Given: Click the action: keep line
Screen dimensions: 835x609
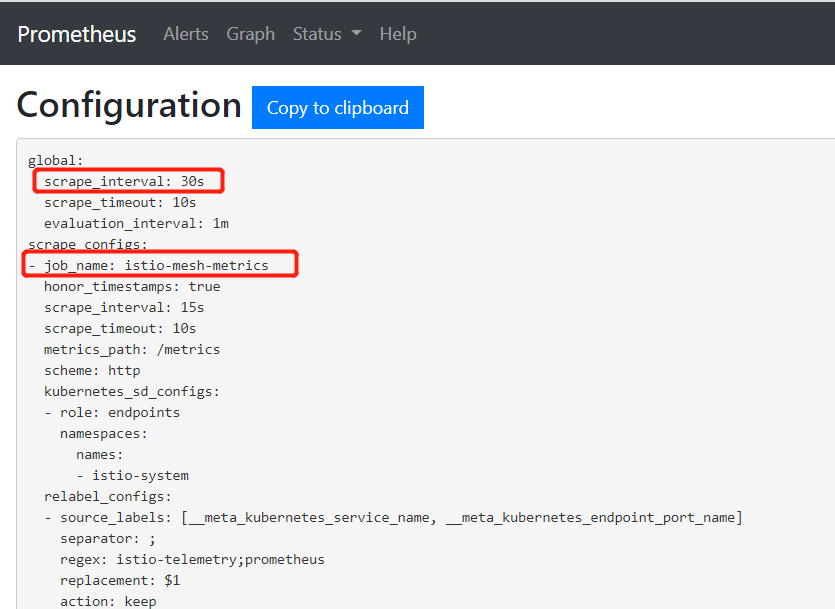Looking at the screenshot, I should coord(104,601).
